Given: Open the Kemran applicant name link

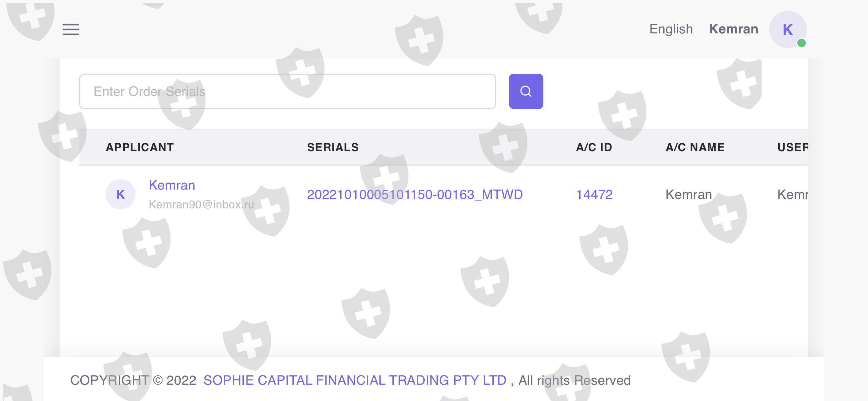Looking at the screenshot, I should pyautogui.click(x=172, y=185).
